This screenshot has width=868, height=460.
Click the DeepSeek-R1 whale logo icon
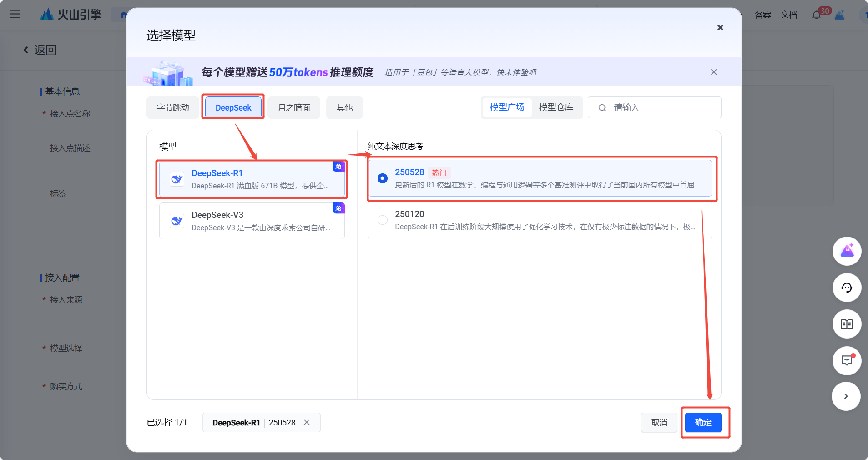[177, 179]
